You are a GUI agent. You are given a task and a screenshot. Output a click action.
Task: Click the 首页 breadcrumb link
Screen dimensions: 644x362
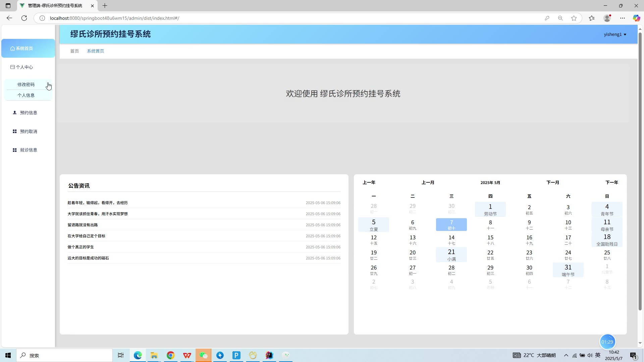(74, 51)
